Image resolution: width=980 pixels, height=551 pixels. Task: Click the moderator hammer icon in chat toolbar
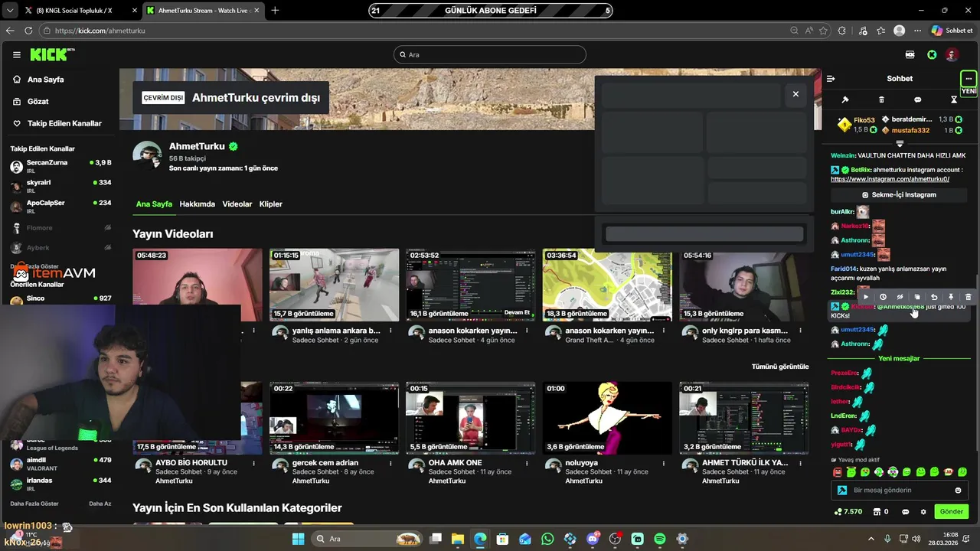[845, 99]
